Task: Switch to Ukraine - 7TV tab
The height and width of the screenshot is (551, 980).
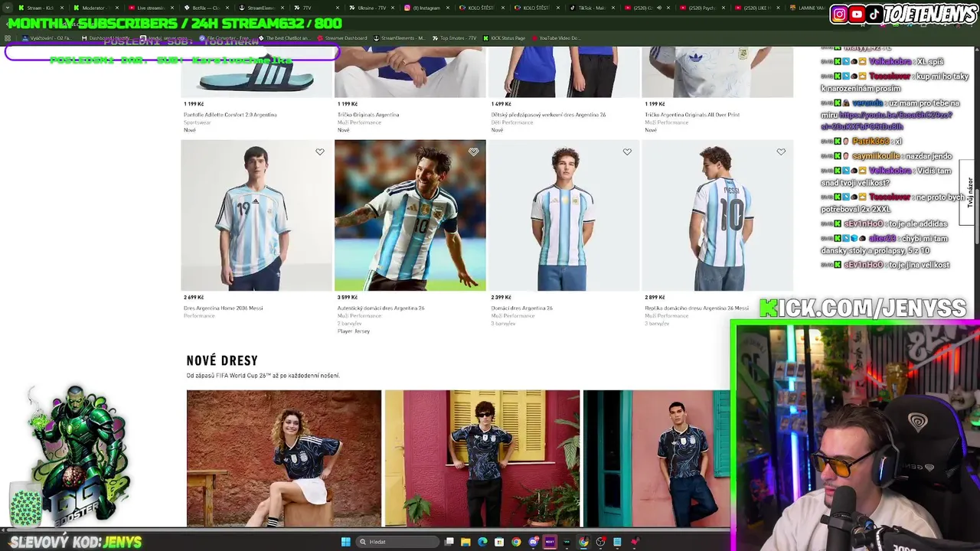Action: tap(371, 8)
